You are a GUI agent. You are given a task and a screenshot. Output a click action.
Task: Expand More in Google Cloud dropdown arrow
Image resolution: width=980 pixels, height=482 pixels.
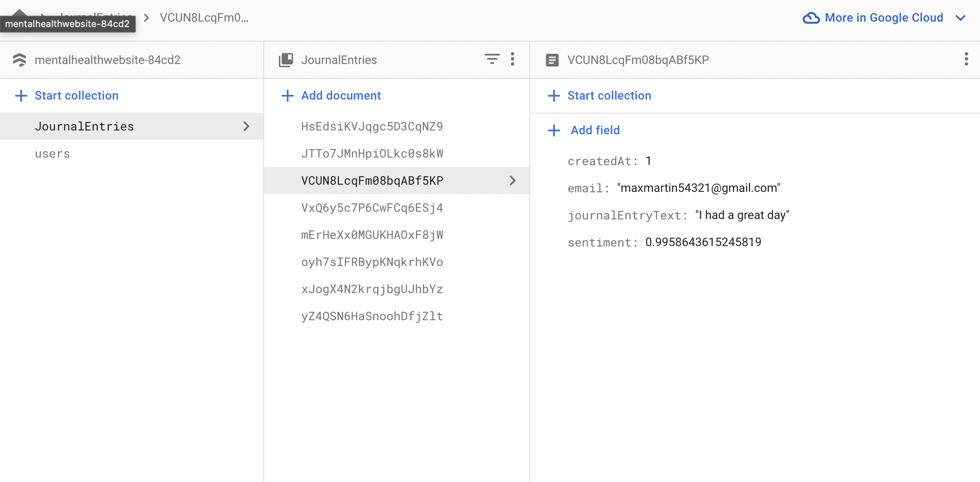tap(961, 18)
